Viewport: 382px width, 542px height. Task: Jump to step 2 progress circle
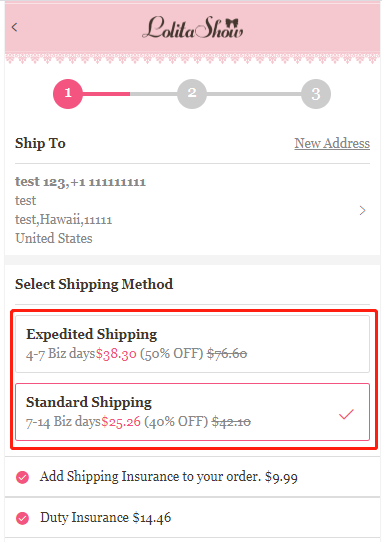click(x=192, y=94)
